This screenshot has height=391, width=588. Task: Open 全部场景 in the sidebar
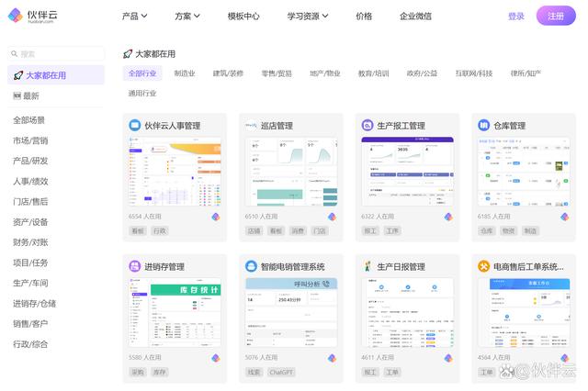[x=28, y=120]
